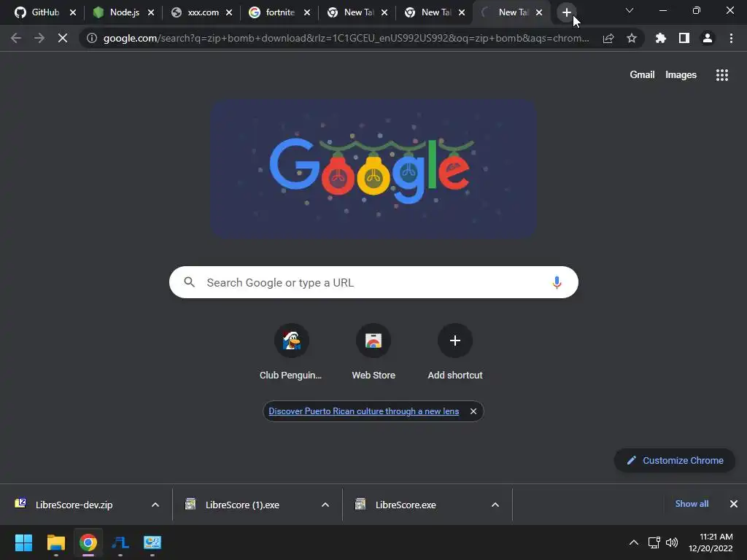Open the Web Store shortcut
This screenshot has width=747, height=560.
(373, 351)
